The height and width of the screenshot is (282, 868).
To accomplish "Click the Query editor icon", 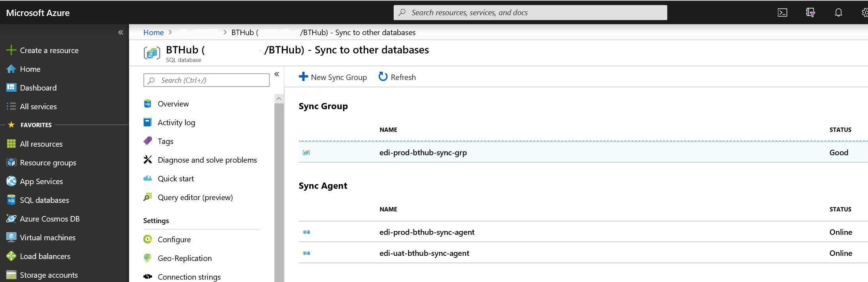I will [x=148, y=197].
